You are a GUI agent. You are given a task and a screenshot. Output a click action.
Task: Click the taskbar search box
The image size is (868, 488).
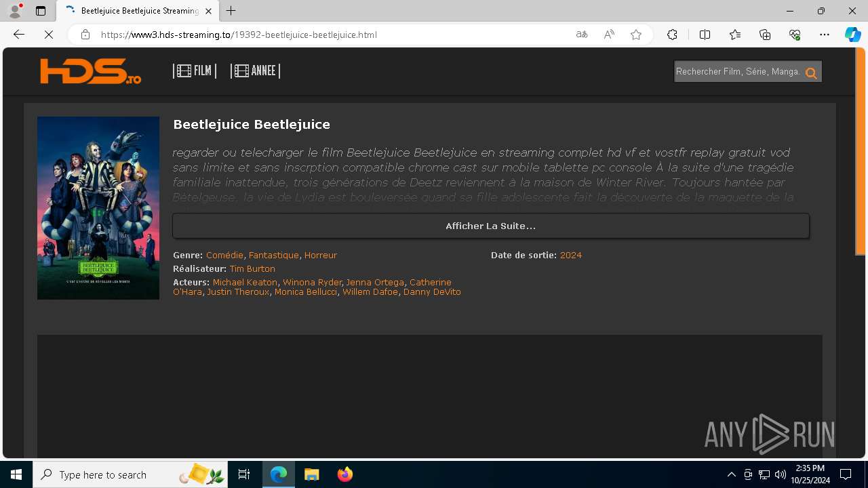pyautogui.click(x=131, y=474)
